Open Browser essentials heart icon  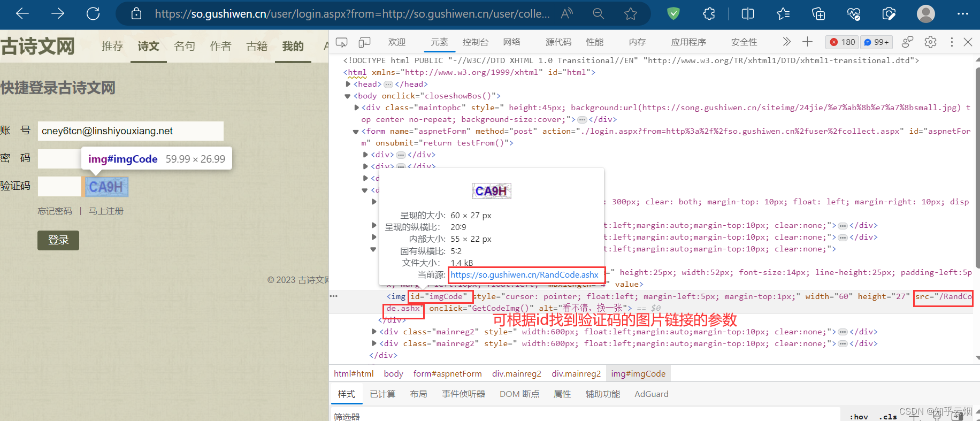pos(854,13)
